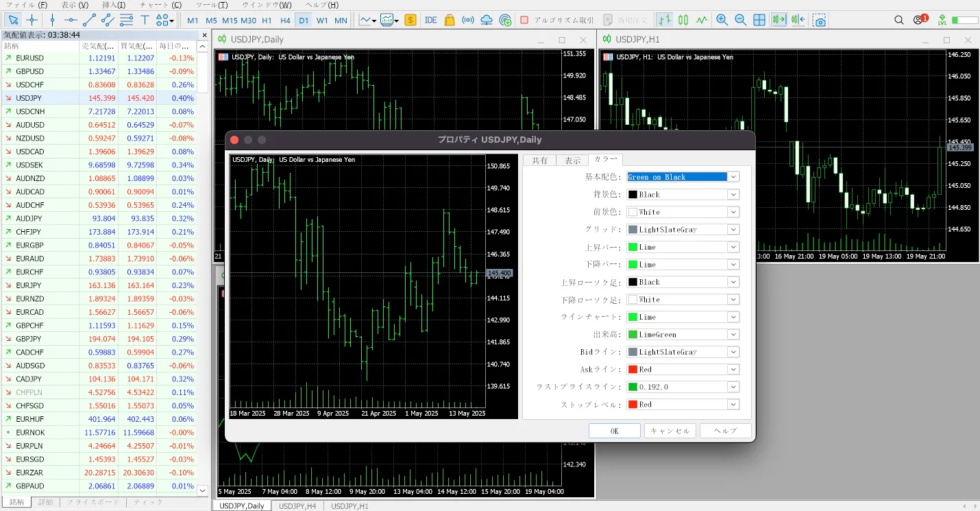Select the crosshair tool

point(32,20)
